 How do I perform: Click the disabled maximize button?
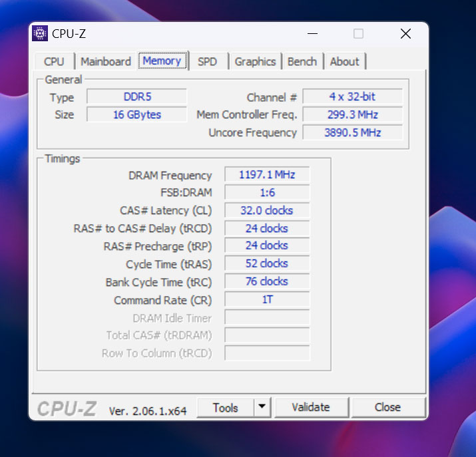click(x=359, y=34)
